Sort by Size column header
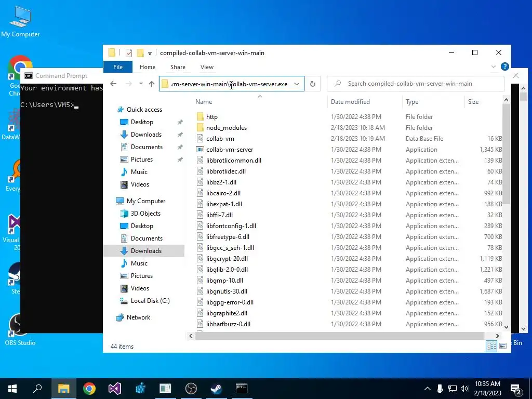 coord(473,102)
